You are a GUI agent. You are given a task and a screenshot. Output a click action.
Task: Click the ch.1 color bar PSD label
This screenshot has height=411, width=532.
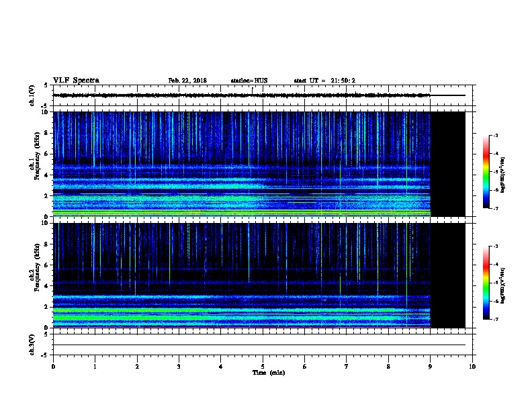[503, 175]
